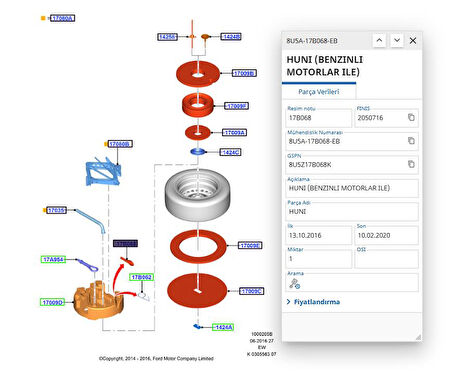
Task: Click the Miktar quantity field
Action: tap(319, 259)
